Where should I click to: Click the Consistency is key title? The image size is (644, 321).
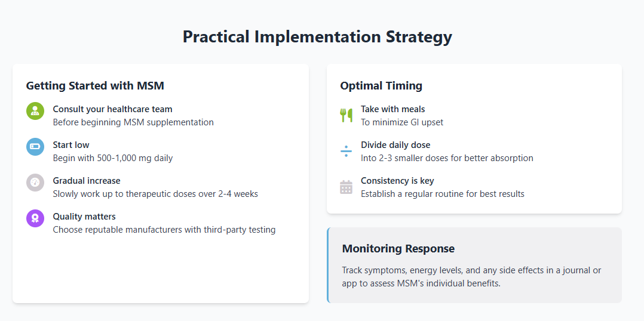tap(398, 180)
